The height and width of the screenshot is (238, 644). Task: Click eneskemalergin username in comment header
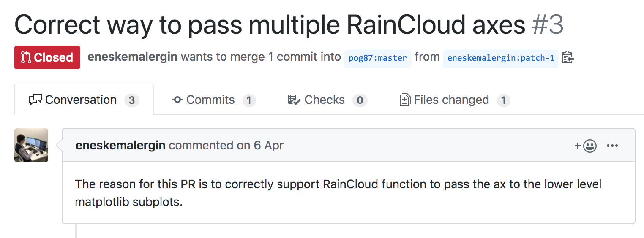[120, 146]
